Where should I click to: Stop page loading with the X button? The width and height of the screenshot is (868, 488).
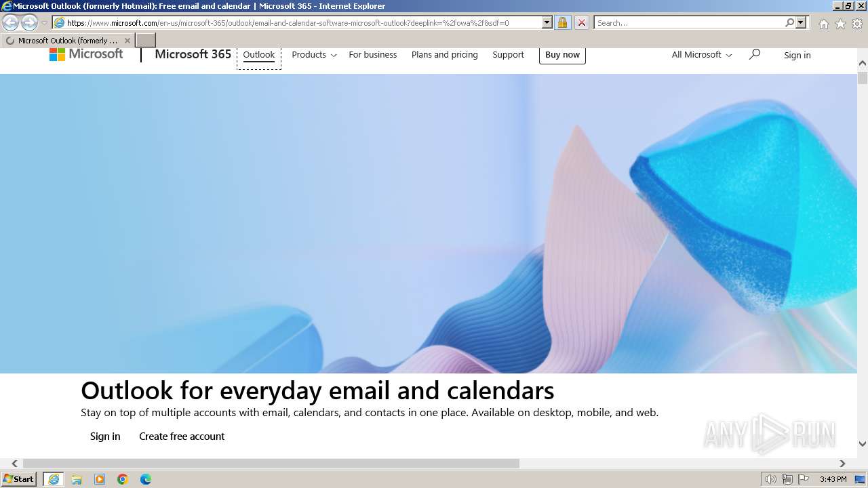pyautogui.click(x=581, y=22)
